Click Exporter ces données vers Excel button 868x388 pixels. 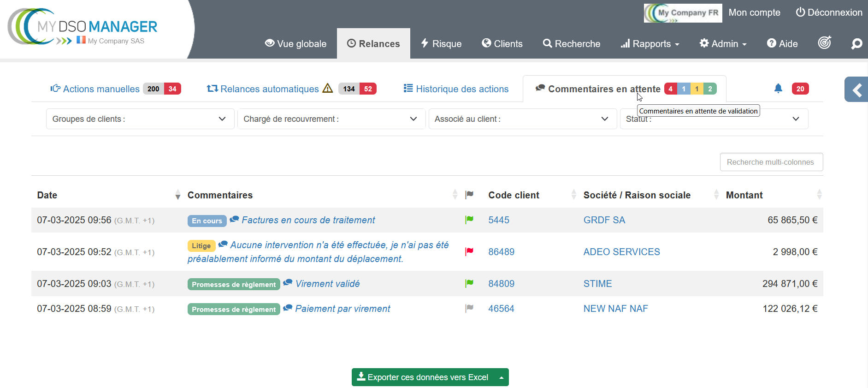(x=423, y=377)
